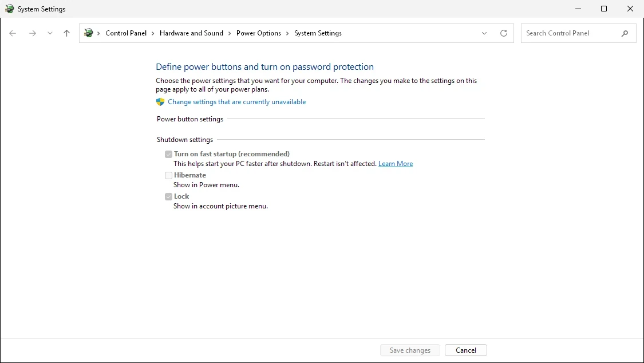This screenshot has width=644, height=363.
Task: Expand chevron after Power Options breadcrumb
Action: tap(287, 33)
